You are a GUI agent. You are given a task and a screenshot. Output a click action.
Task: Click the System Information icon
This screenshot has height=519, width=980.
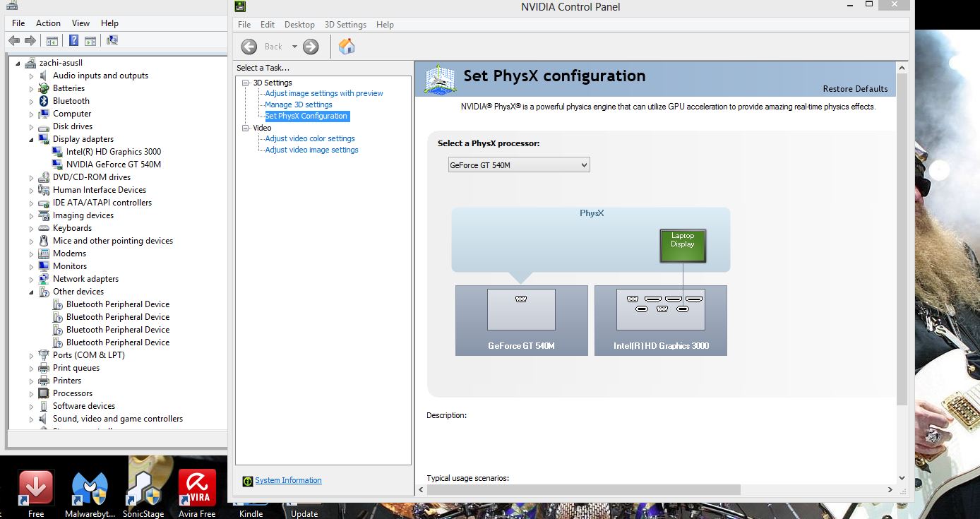click(x=247, y=481)
